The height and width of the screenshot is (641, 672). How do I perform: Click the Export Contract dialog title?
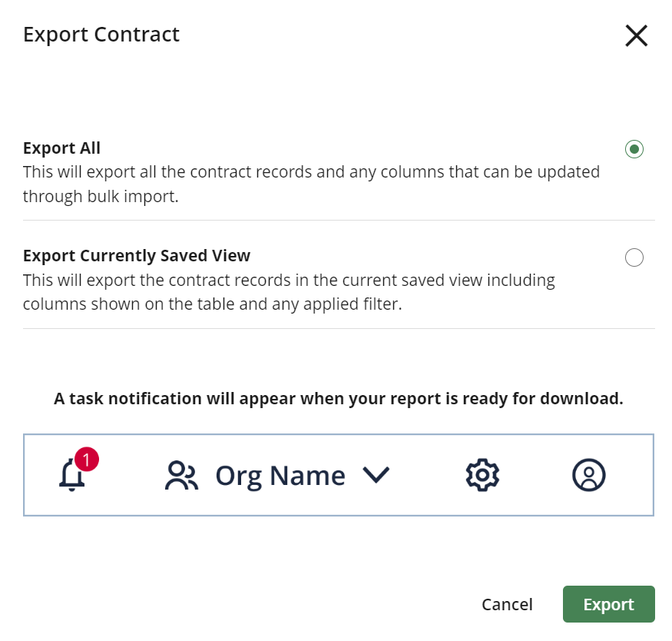point(101,34)
